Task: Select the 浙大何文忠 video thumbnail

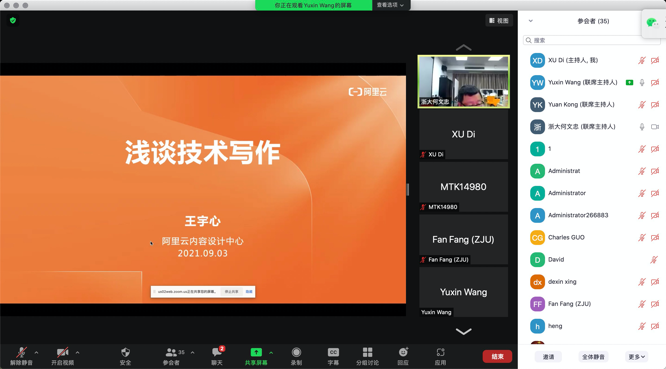Action: tap(463, 82)
